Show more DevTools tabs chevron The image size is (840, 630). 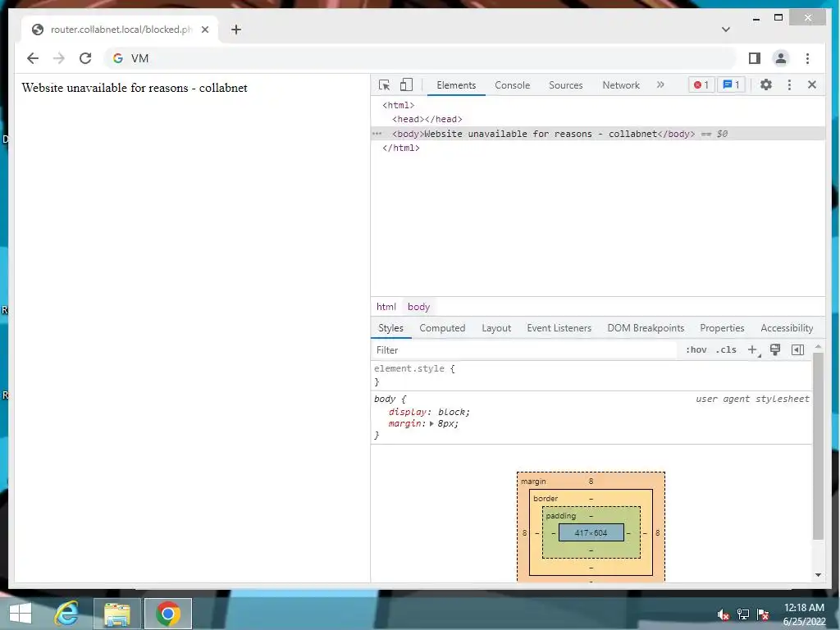pyautogui.click(x=660, y=84)
